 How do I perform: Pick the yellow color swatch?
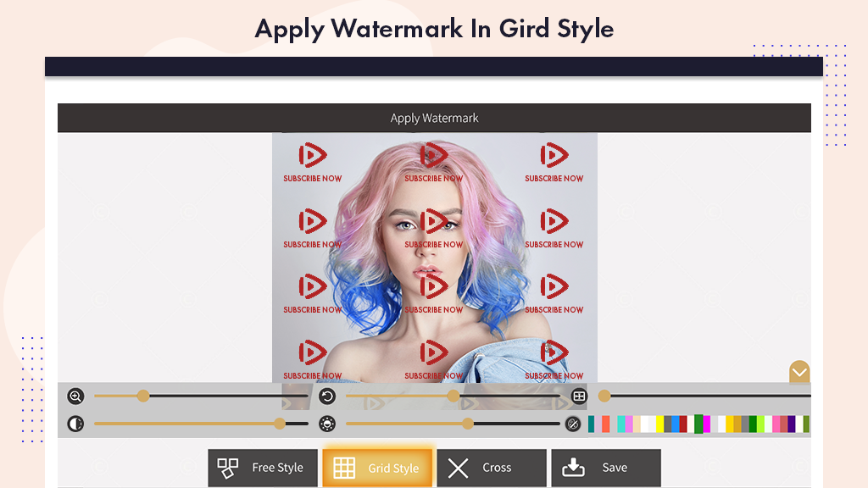pos(659,424)
